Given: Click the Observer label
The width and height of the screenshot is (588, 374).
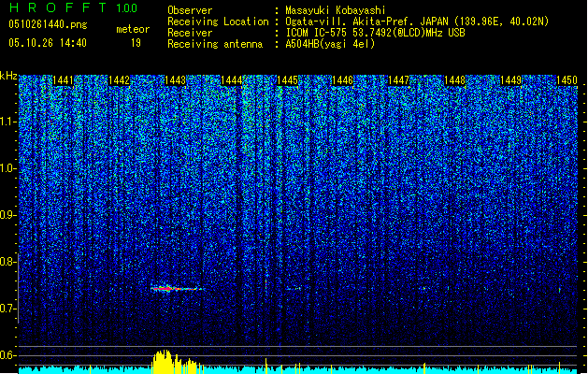Looking at the screenshot, I should (x=190, y=10).
